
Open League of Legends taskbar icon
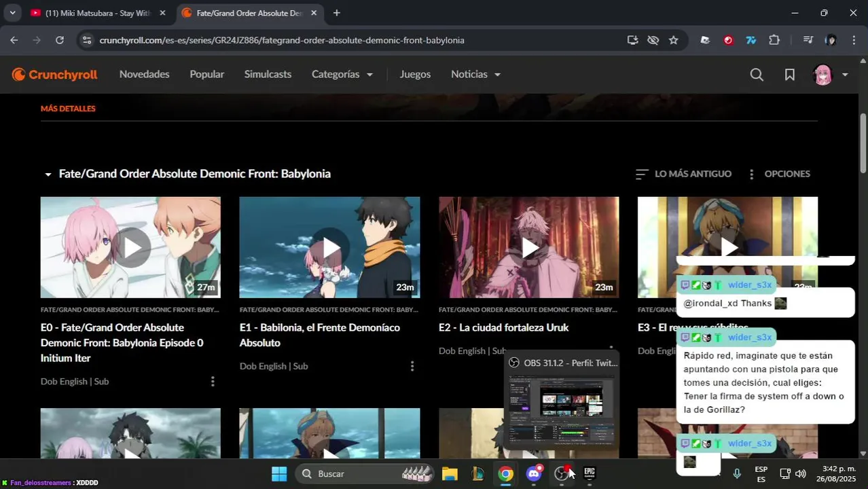pyautogui.click(x=478, y=473)
